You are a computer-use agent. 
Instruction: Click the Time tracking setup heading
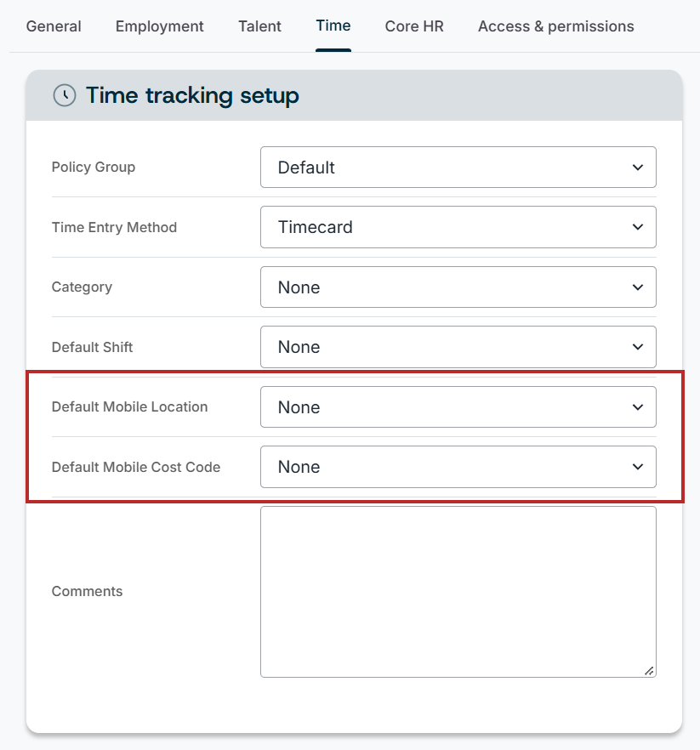pyautogui.click(x=192, y=95)
